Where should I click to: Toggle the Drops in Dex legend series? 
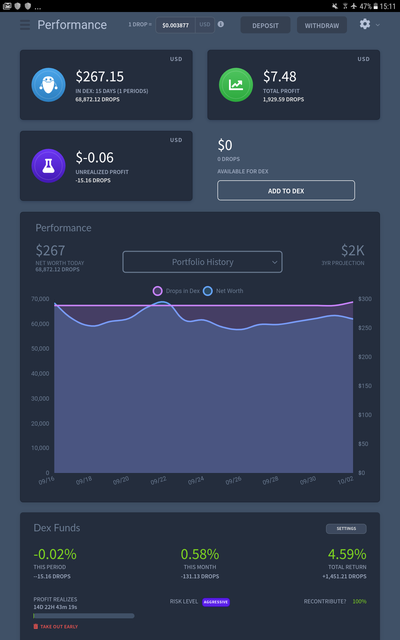pyautogui.click(x=176, y=291)
